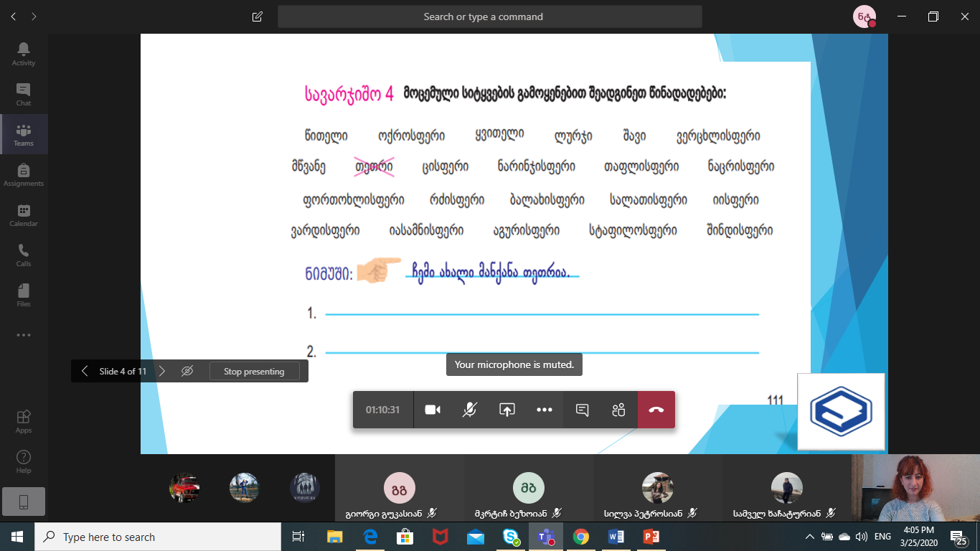Click the self-view video thumbnail
This screenshot has height=551, width=980.
[x=915, y=488]
